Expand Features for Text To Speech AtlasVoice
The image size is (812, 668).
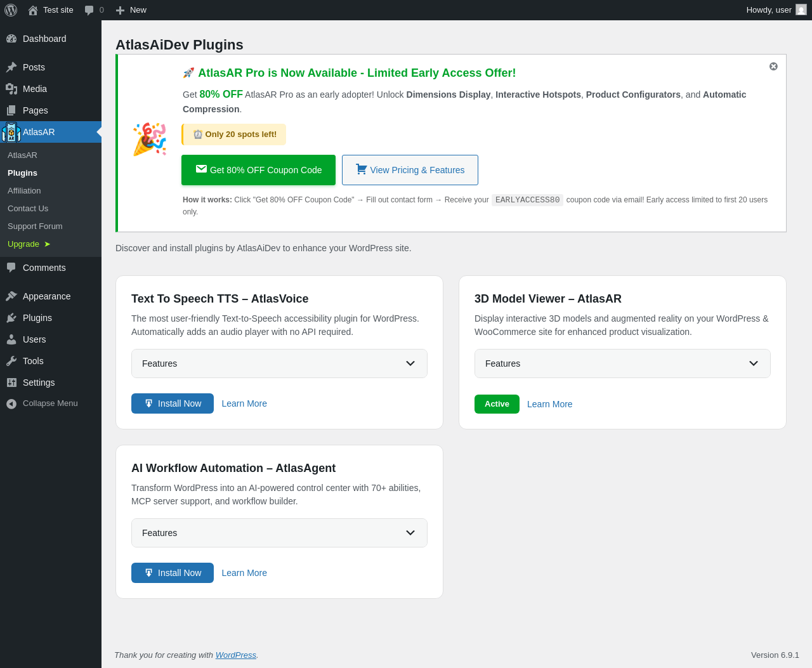tap(279, 363)
